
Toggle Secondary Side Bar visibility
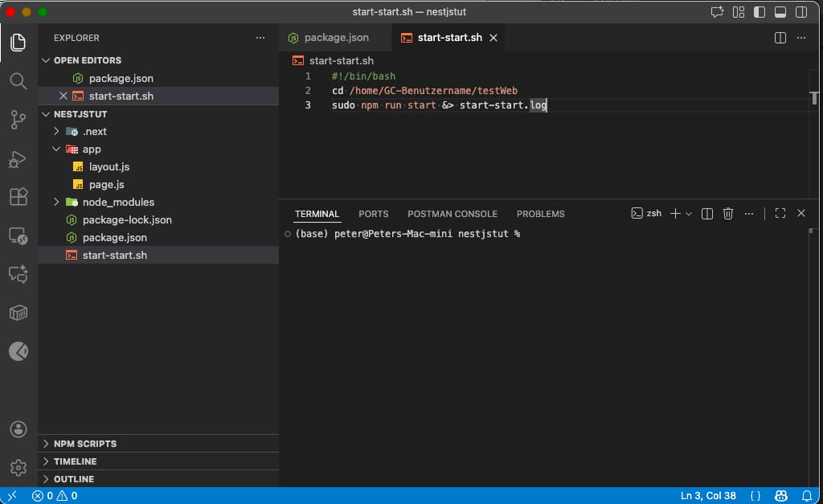[x=801, y=12]
